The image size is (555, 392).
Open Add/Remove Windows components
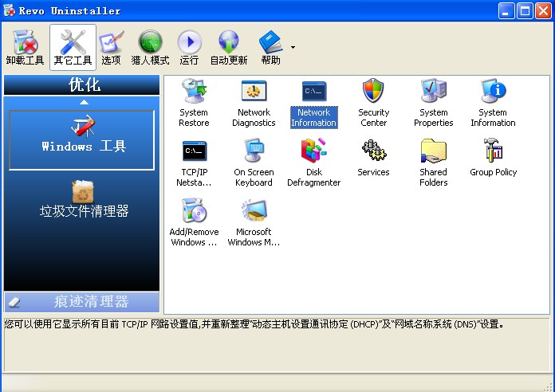point(194,222)
